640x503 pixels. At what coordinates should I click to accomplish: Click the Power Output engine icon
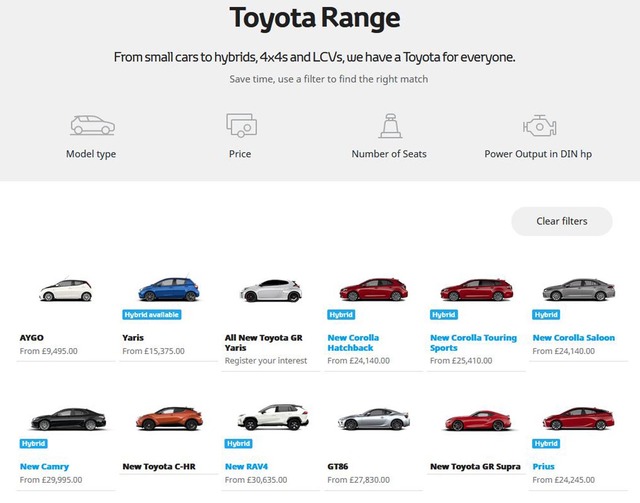tap(539, 126)
